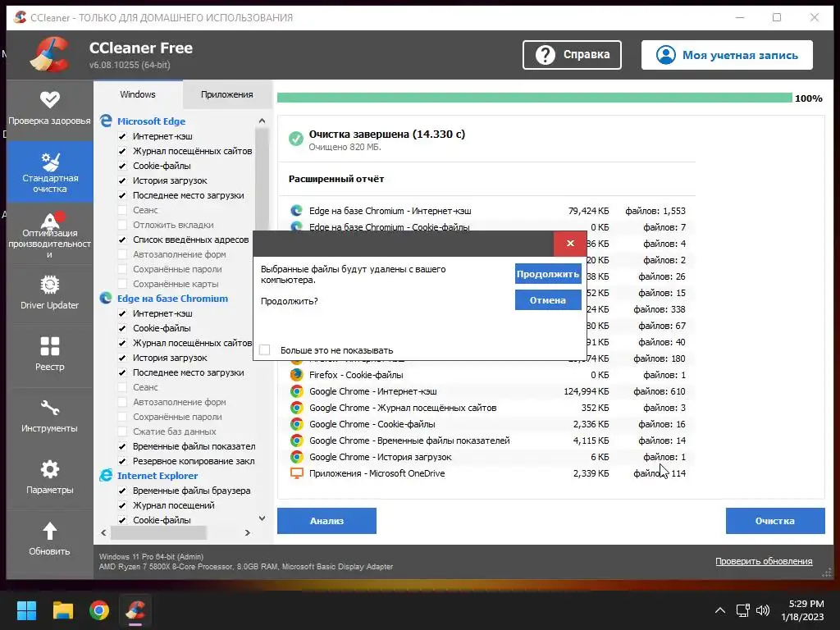Uncheck Microsoft Edge Интернет-кэш checkbox
The height and width of the screenshot is (630, 840).
click(122, 137)
